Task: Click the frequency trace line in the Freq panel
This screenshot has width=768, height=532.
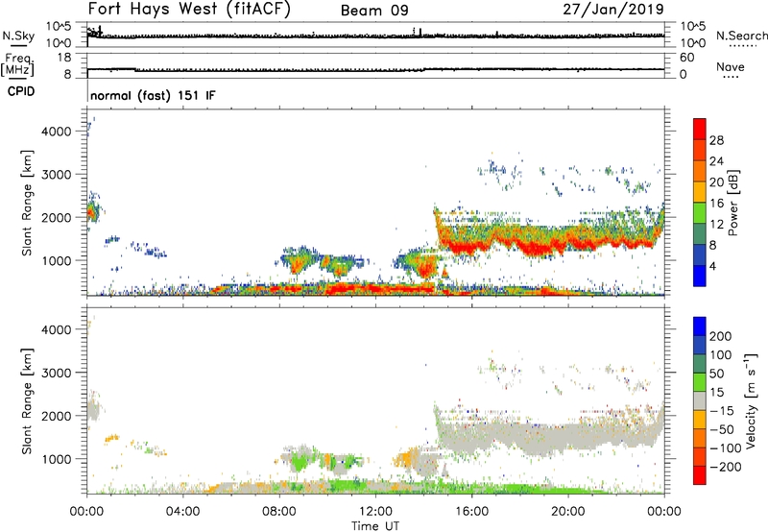Action: [x=375, y=69]
